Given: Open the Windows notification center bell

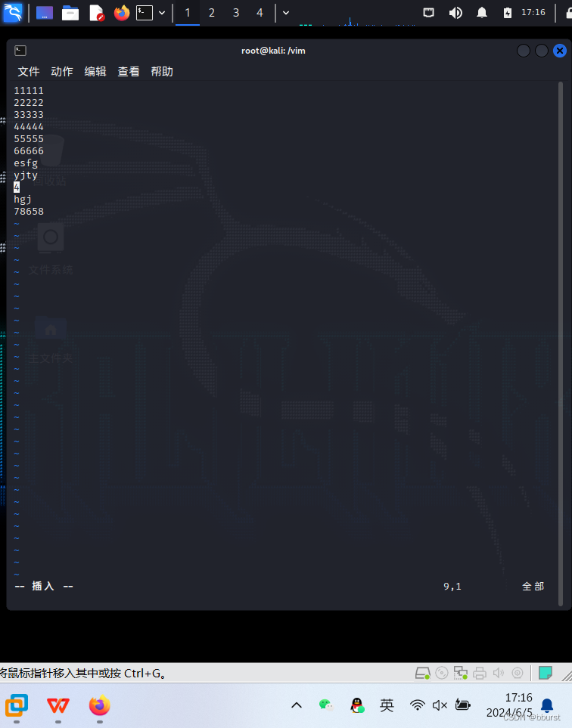Looking at the screenshot, I should coord(547,706).
